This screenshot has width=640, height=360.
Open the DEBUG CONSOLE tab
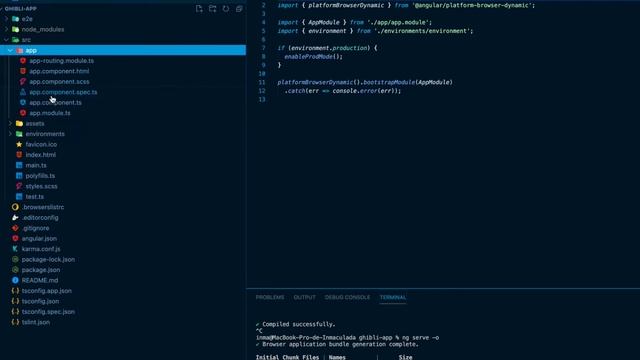coord(347,297)
